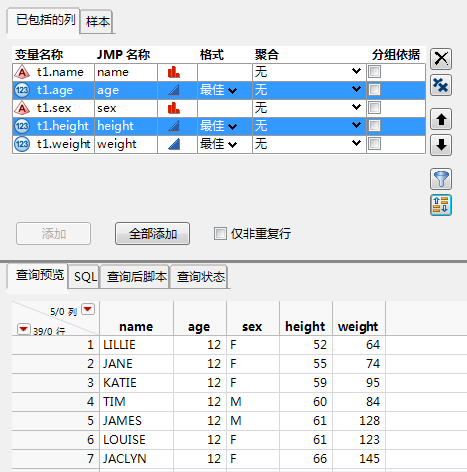
Task: Enable the 仅非重复行 checkbox
Action: tap(220, 233)
